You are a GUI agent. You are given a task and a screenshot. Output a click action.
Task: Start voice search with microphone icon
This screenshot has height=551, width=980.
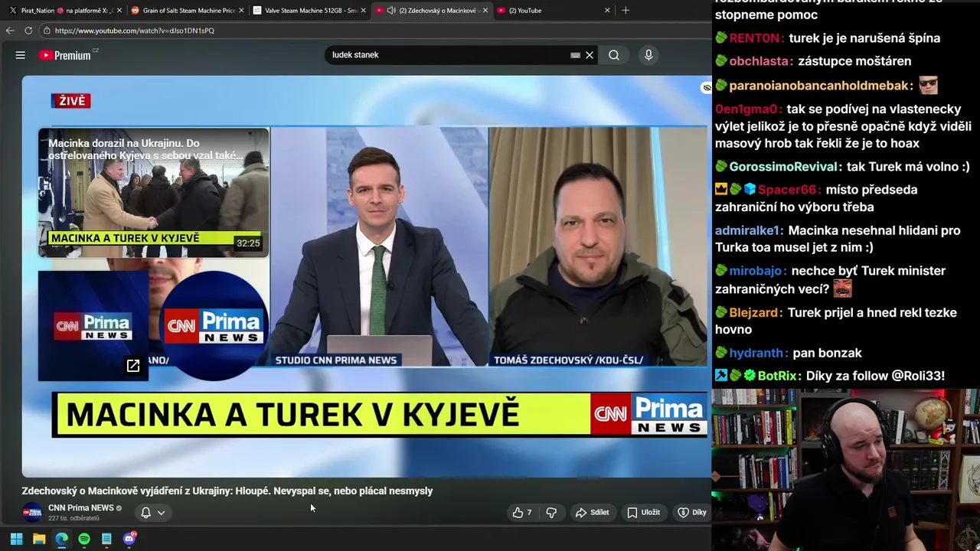click(x=648, y=55)
